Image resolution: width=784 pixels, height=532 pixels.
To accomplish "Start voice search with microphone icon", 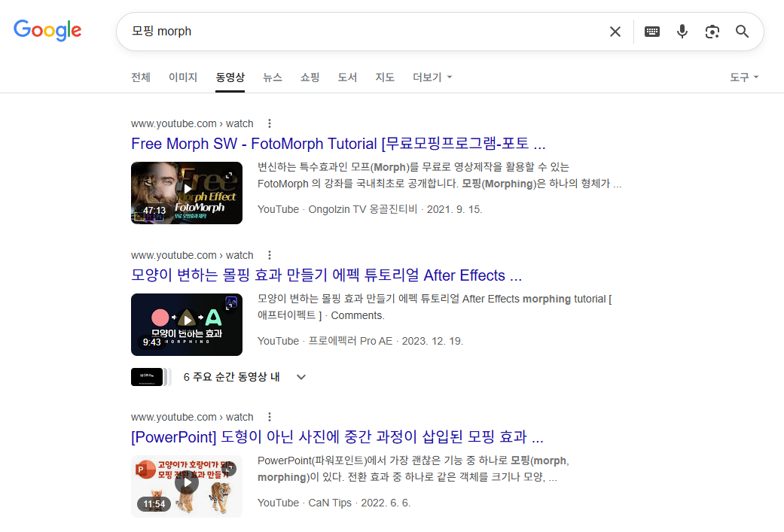I will [682, 32].
